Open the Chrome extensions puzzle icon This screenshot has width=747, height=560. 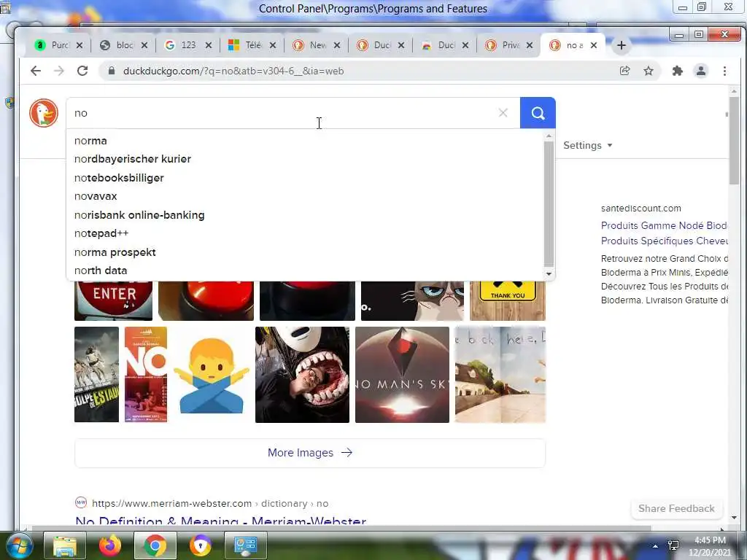pyautogui.click(x=678, y=71)
